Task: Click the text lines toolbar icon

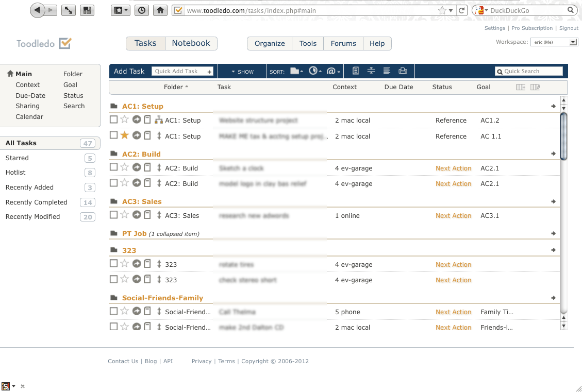Action: coord(387,71)
